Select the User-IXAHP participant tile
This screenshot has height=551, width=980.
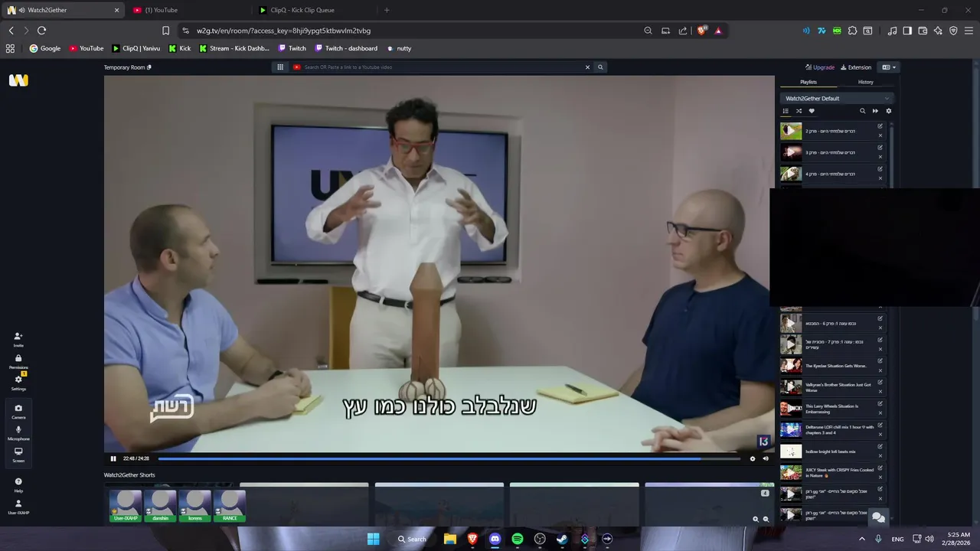(x=126, y=506)
